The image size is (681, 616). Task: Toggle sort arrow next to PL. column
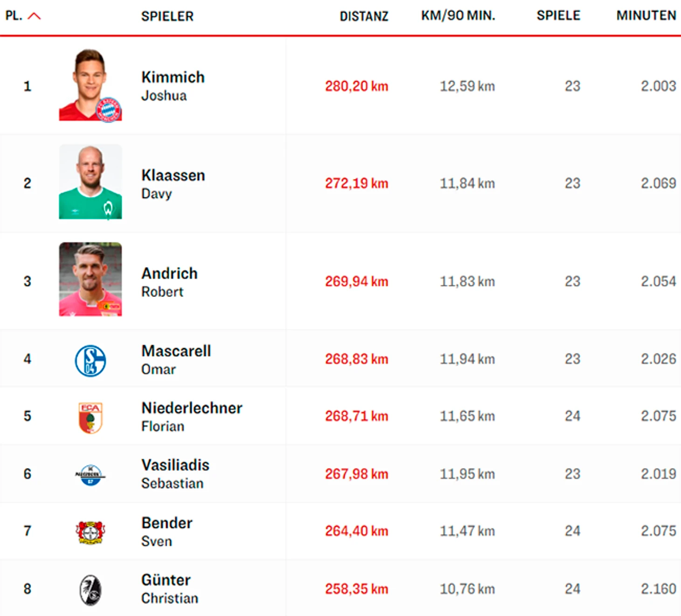tap(35, 16)
